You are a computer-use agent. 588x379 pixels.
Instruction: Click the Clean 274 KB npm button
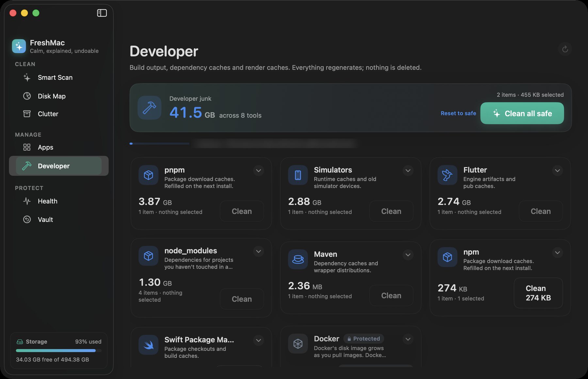538,293
